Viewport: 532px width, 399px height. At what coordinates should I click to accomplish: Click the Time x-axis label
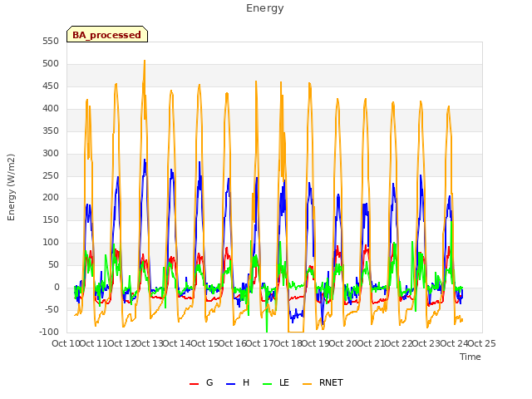tap(470, 357)
